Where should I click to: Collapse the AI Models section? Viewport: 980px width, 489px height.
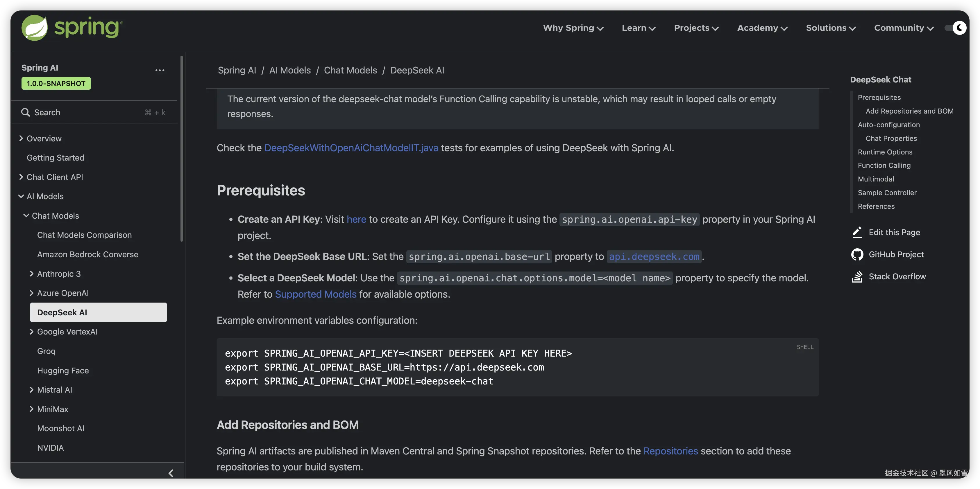pos(21,197)
